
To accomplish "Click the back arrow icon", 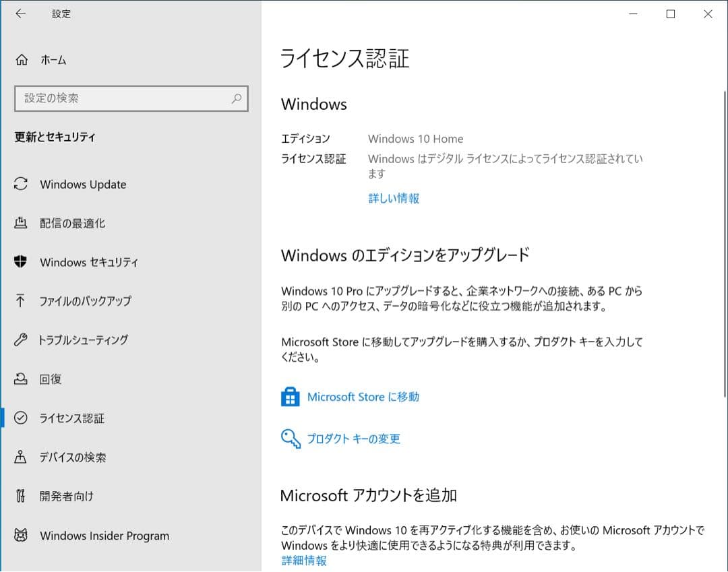I will (20, 14).
